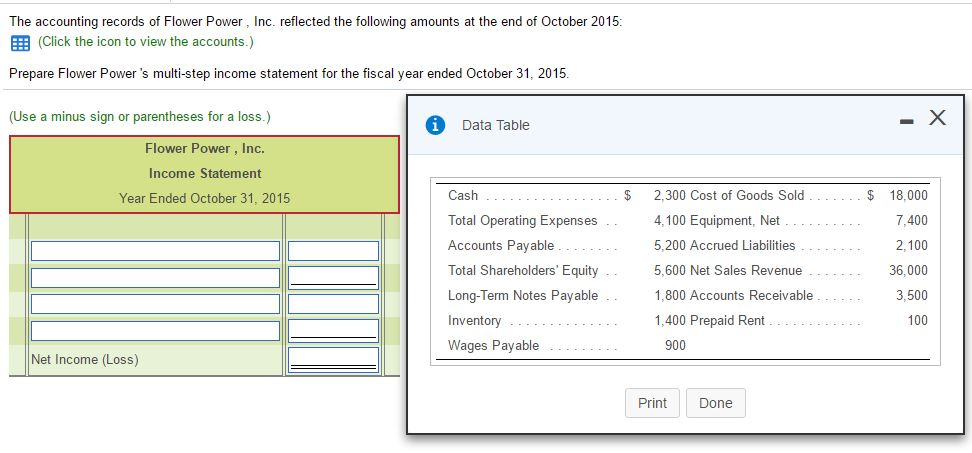Click 'Year Ended October 31, 2015' heading

coord(205,199)
